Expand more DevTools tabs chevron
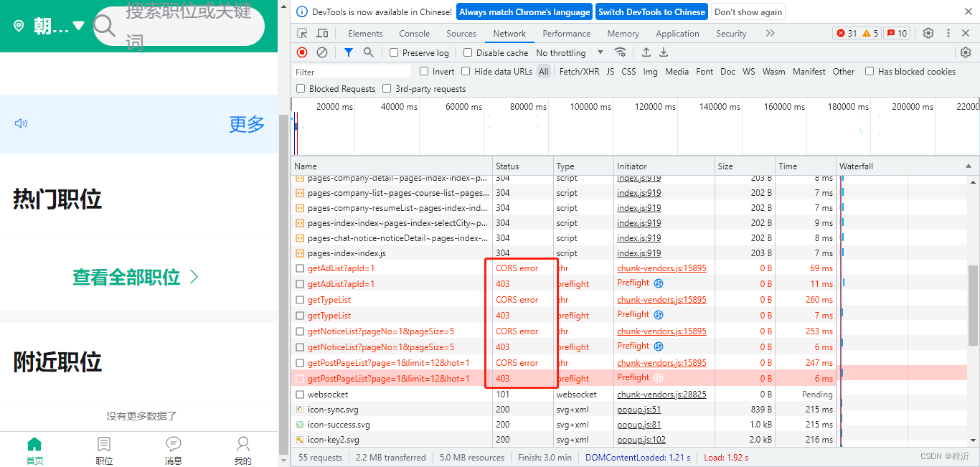The height and width of the screenshot is (467, 980). click(770, 33)
